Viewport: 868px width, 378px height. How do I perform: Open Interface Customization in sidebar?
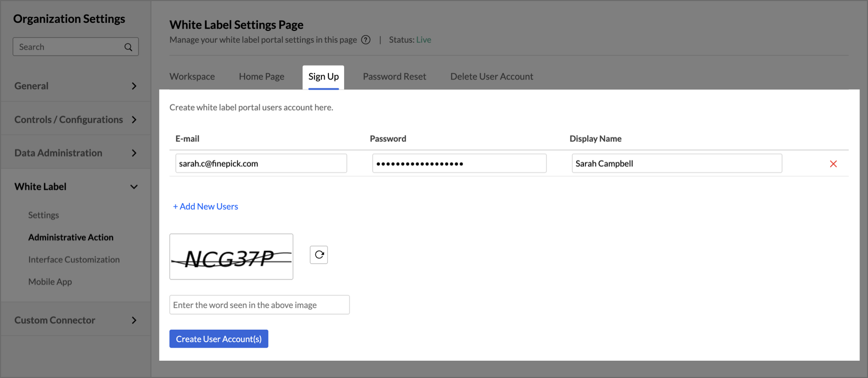coord(74,259)
